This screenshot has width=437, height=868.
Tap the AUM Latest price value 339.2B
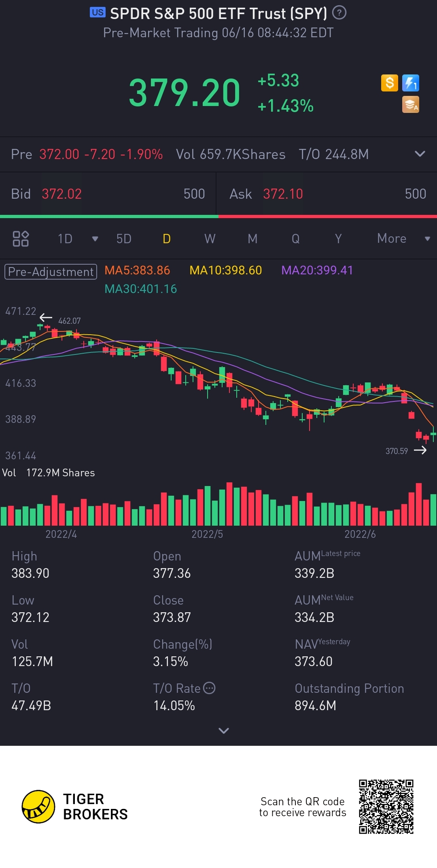314,573
